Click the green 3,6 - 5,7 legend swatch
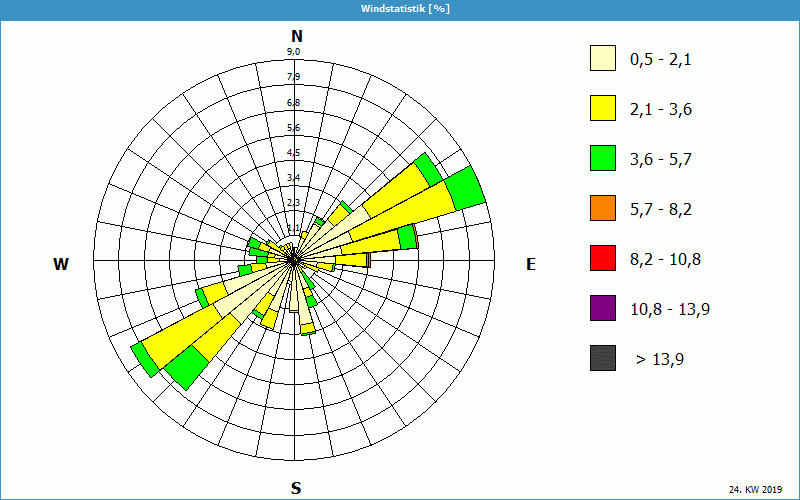The width and height of the screenshot is (800, 500). tap(602, 159)
